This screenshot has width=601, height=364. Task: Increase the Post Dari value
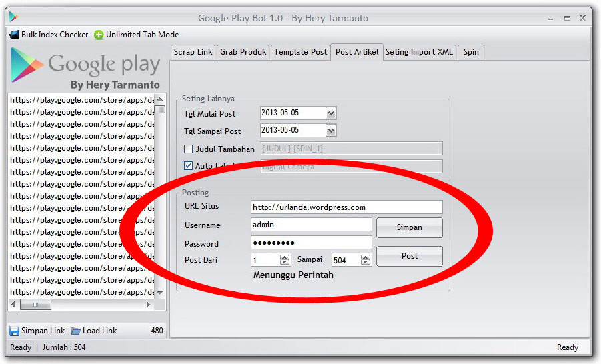pos(285,257)
